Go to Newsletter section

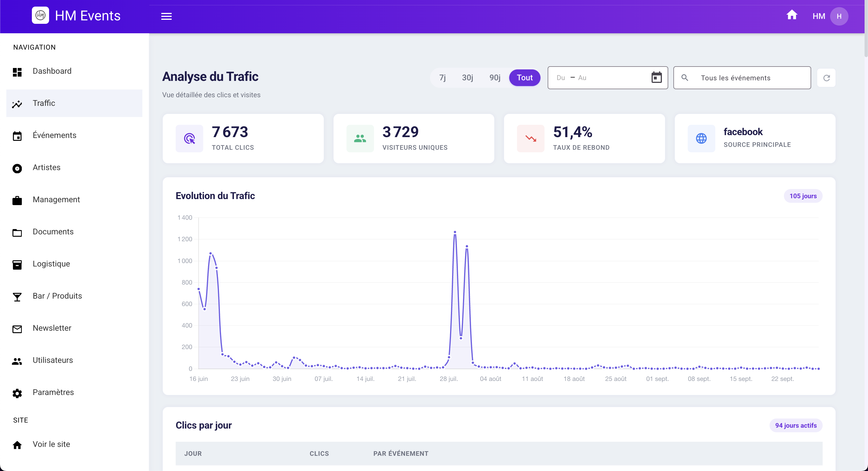74,328
